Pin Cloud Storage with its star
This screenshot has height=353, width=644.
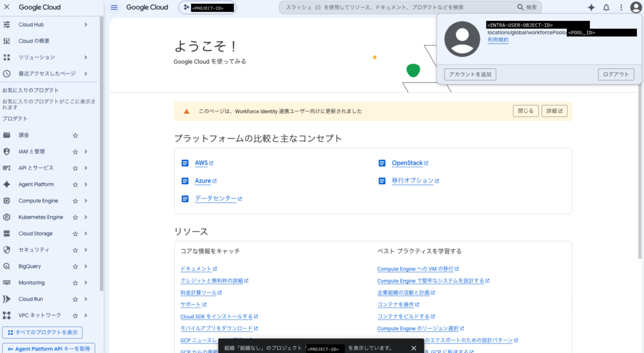point(75,234)
